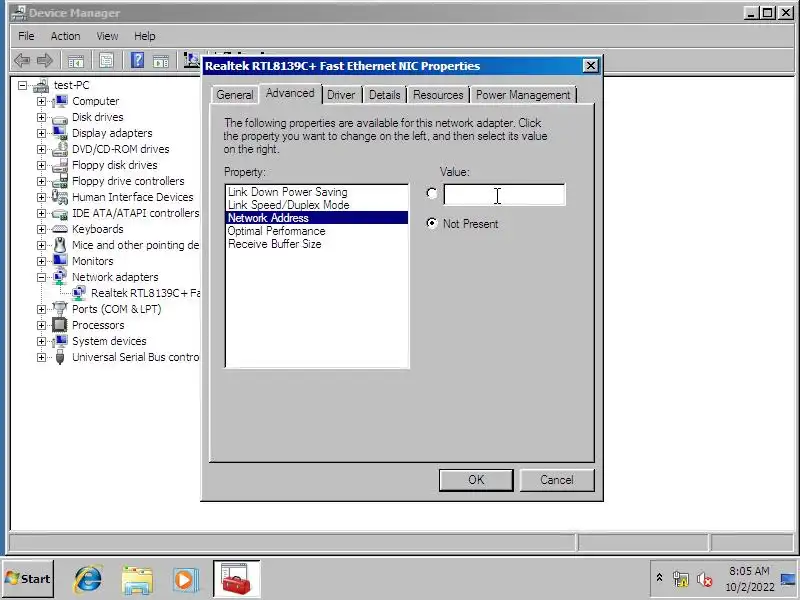Viewport: 800px width, 600px height.
Task: Open the View menu
Action: pos(107,36)
